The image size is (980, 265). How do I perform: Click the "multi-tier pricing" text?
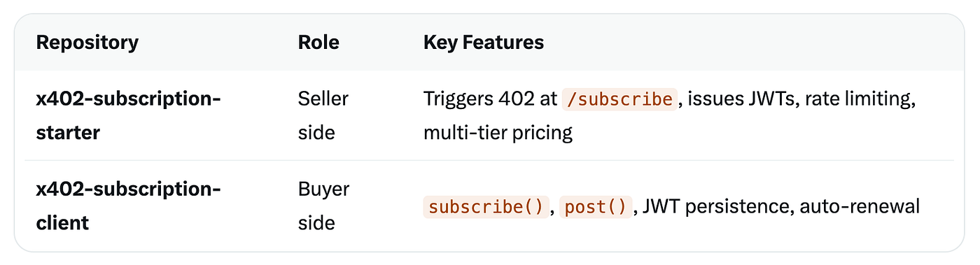pyautogui.click(x=498, y=132)
